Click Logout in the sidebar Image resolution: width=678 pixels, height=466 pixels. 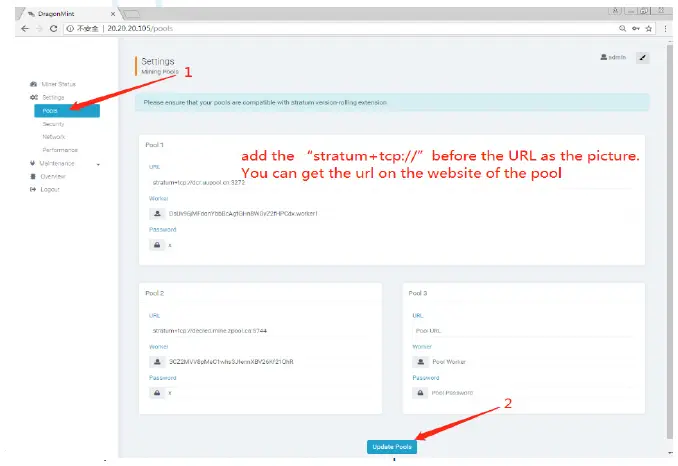pos(50,189)
